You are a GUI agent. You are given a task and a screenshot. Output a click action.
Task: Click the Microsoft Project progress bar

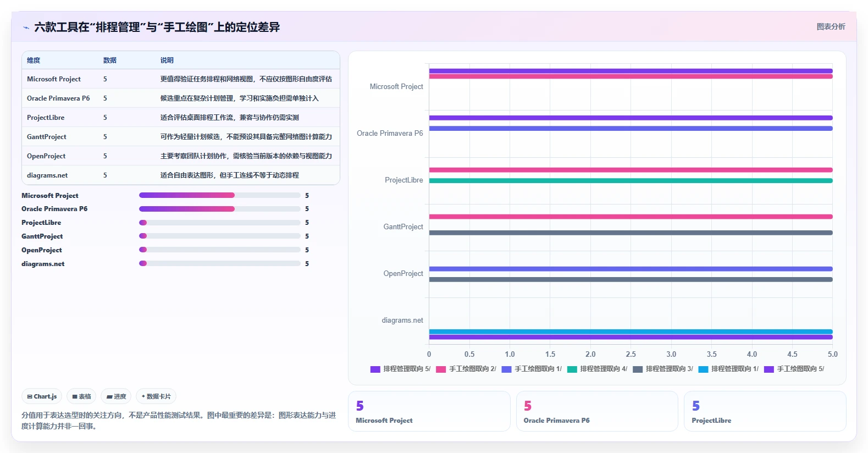pos(220,195)
